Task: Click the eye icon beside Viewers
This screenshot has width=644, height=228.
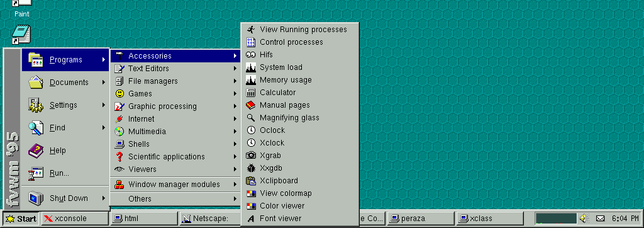Action: (x=119, y=169)
